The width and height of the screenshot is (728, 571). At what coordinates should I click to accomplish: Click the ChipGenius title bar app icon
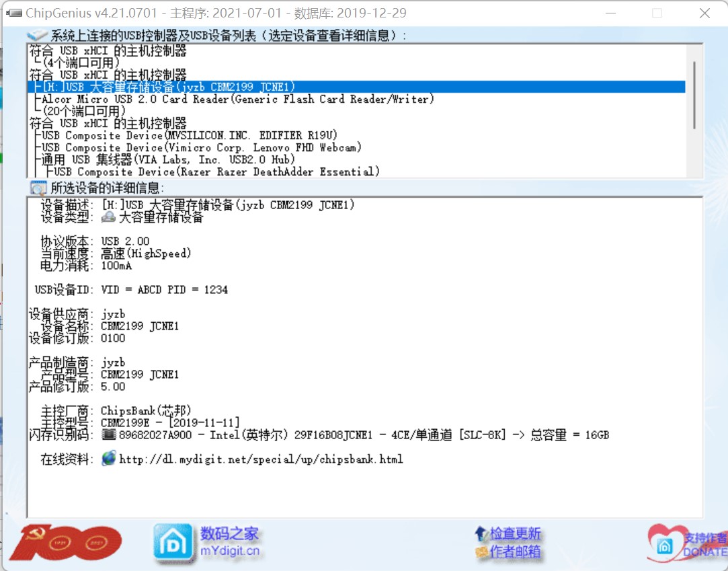[x=13, y=13]
